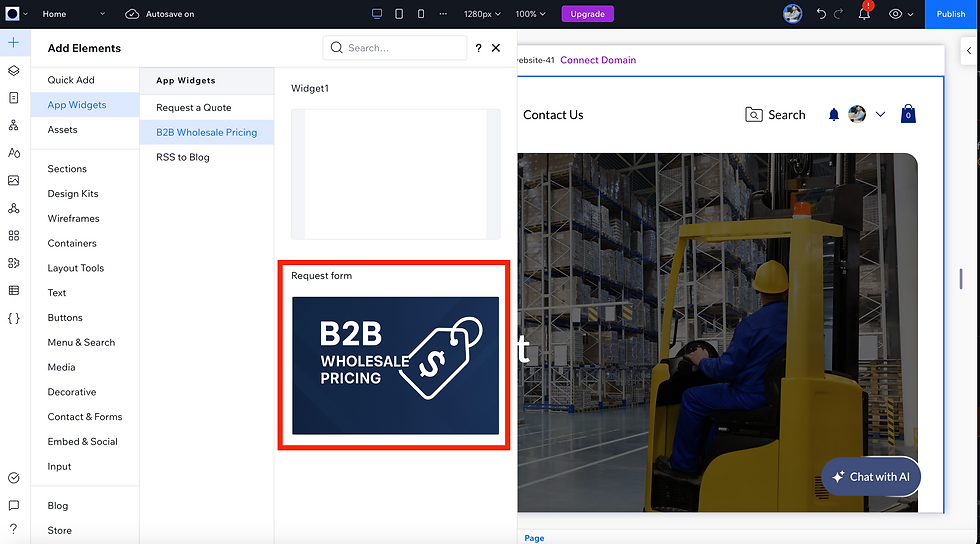
Task: Open the comments icon in sidebar
Action: click(14, 505)
